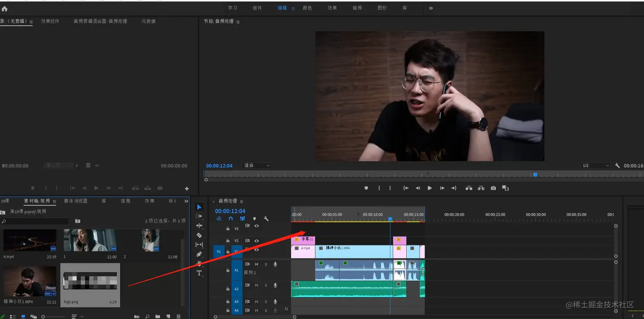This screenshot has width=644, height=319.
Task: Enable voice-over record on track A3
Action: (x=275, y=302)
